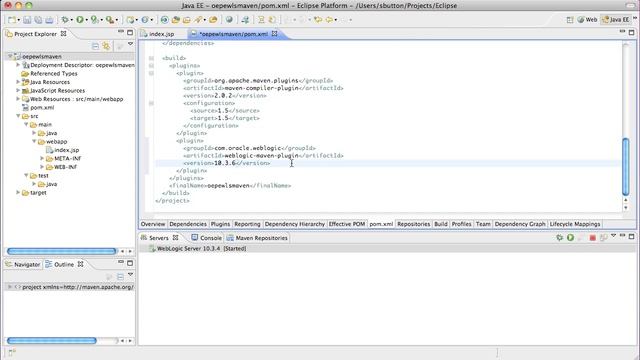Start server in debug mode icon

[560, 238]
